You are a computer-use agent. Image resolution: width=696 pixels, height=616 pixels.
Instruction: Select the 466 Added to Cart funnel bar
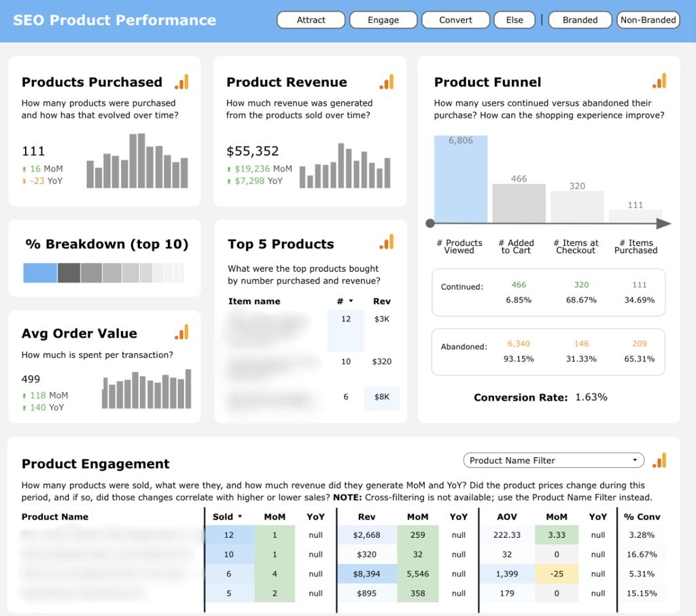519,203
